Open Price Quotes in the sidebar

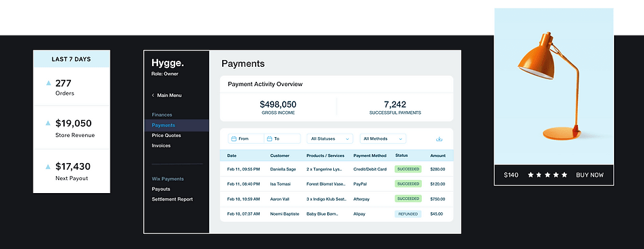coord(166,136)
